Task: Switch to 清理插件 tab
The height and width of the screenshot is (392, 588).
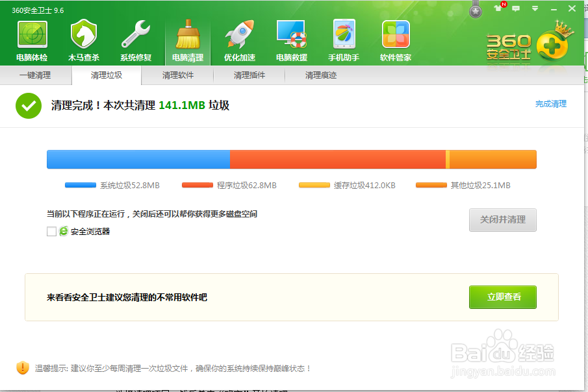Action: pyautogui.click(x=249, y=75)
